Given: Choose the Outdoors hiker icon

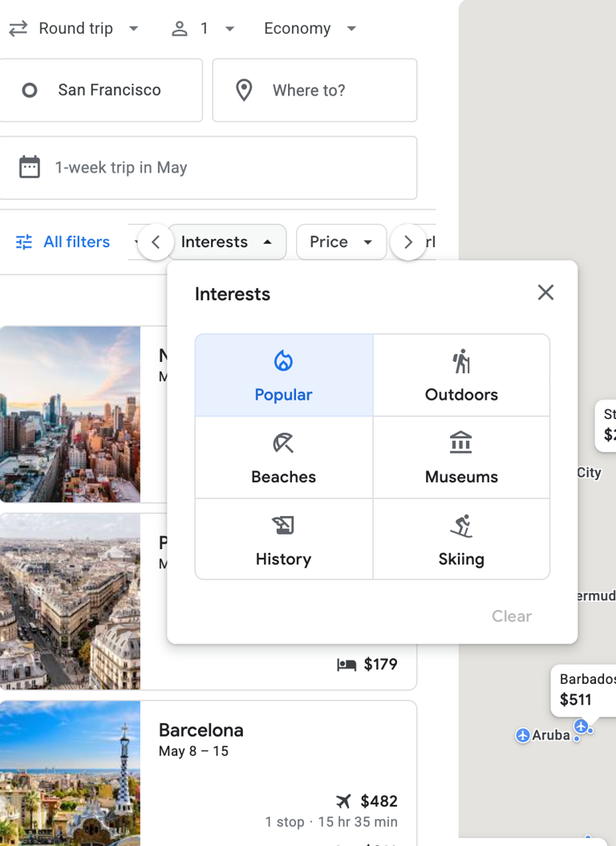Looking at the screenshot, I should [461, 361].
